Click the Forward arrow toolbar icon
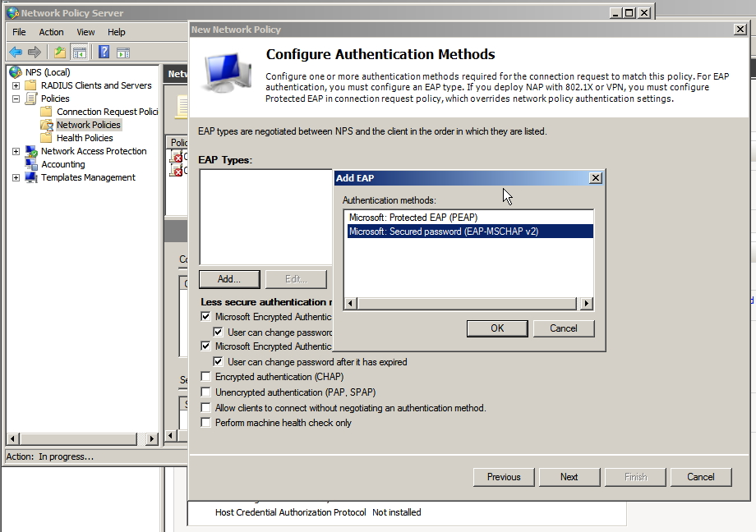This screenshot has height=532, width=756. coord(35,52)
